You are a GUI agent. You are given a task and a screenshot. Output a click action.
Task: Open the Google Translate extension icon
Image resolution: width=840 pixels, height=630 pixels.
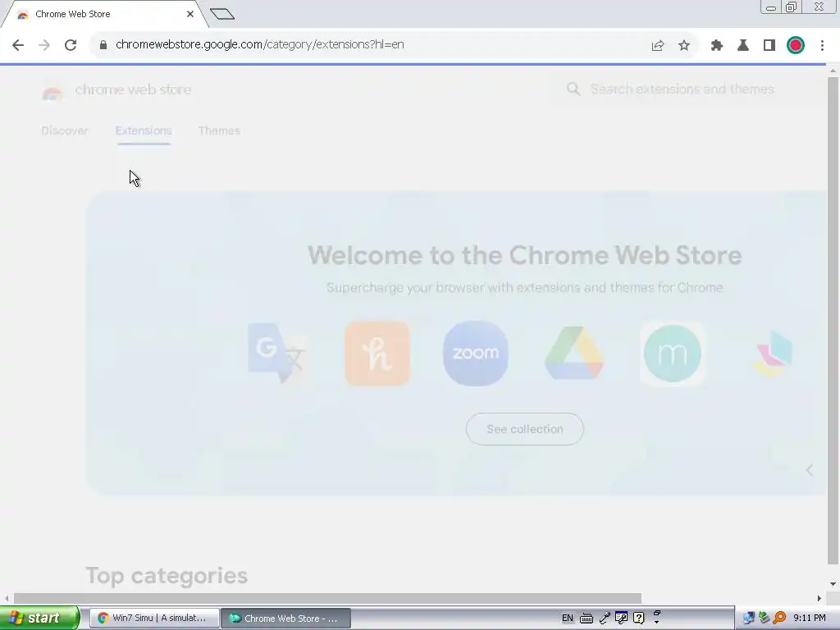point(277,353)
